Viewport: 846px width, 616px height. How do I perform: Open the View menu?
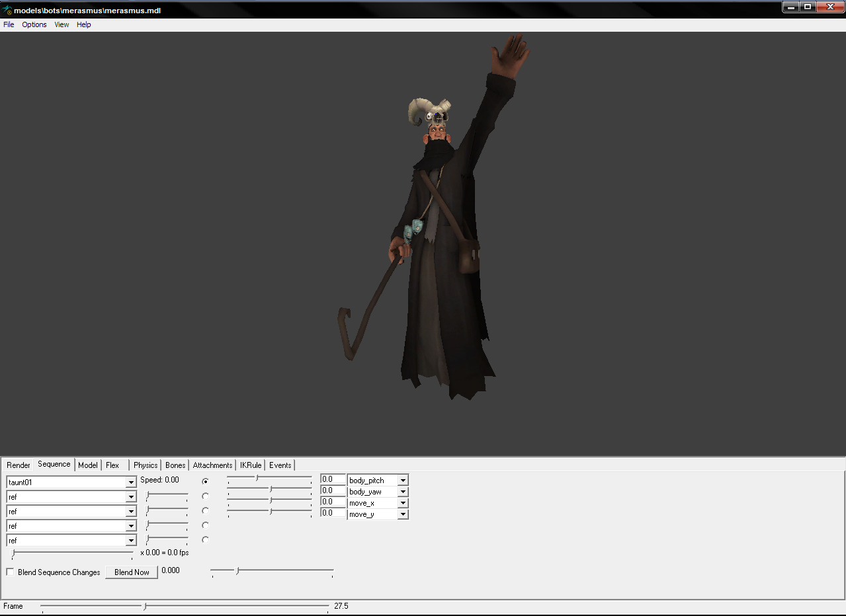pos(62,24)
